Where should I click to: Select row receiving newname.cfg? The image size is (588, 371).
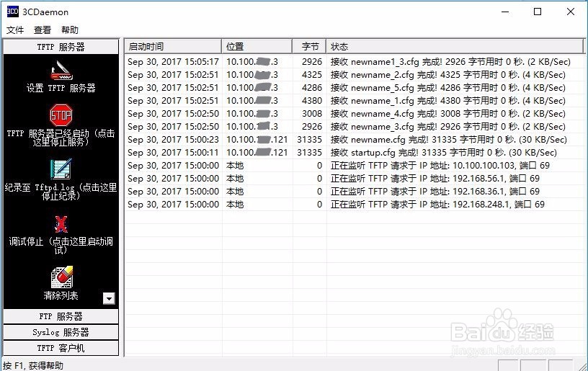pos(355,140)
